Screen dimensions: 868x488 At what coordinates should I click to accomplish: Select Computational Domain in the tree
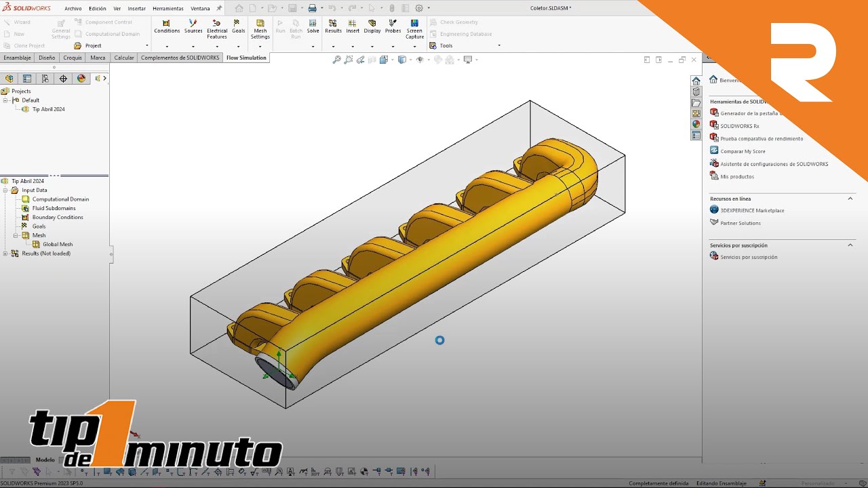(x=60, y=199)
